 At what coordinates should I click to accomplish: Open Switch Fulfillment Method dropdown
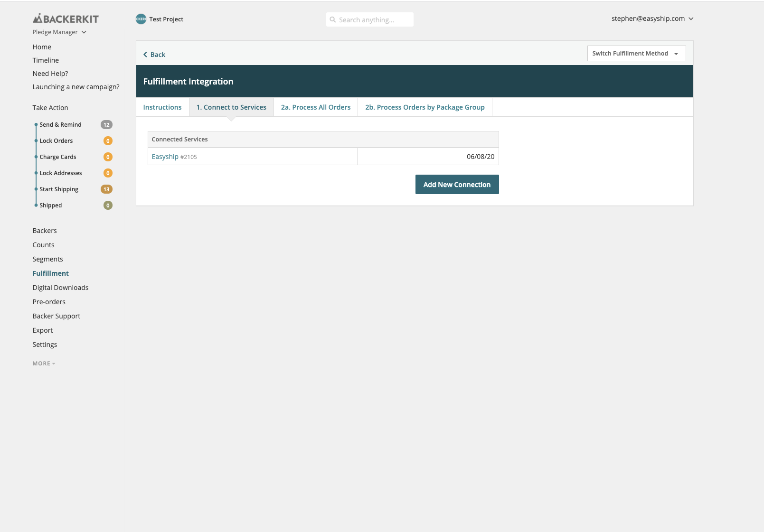[x=636, y=54]
